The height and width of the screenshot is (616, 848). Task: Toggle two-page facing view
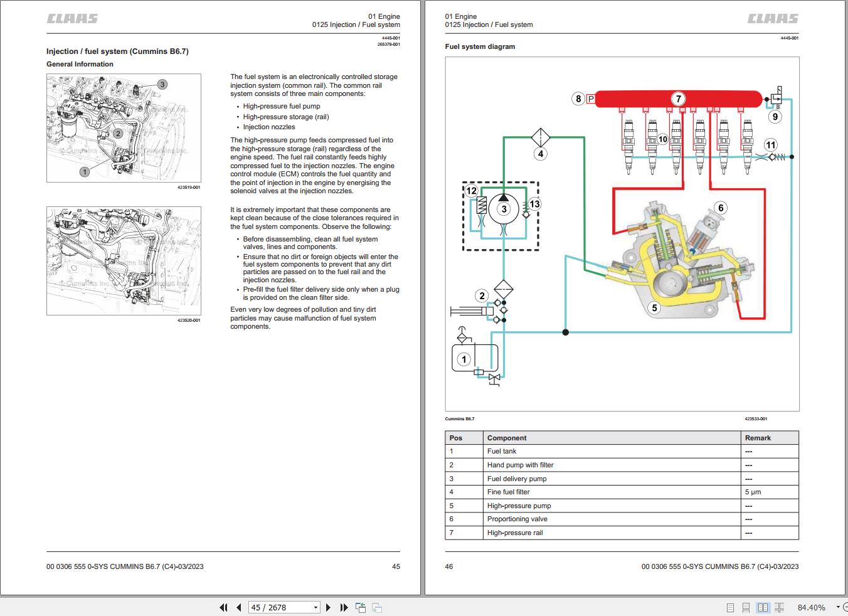click(763, 607)
